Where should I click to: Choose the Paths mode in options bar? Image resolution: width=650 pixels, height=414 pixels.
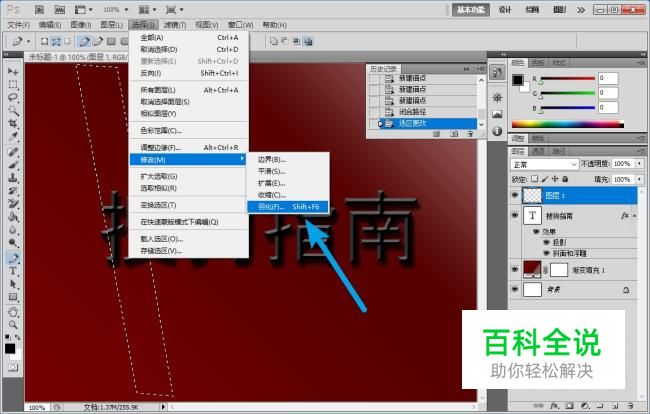(56, 41)
